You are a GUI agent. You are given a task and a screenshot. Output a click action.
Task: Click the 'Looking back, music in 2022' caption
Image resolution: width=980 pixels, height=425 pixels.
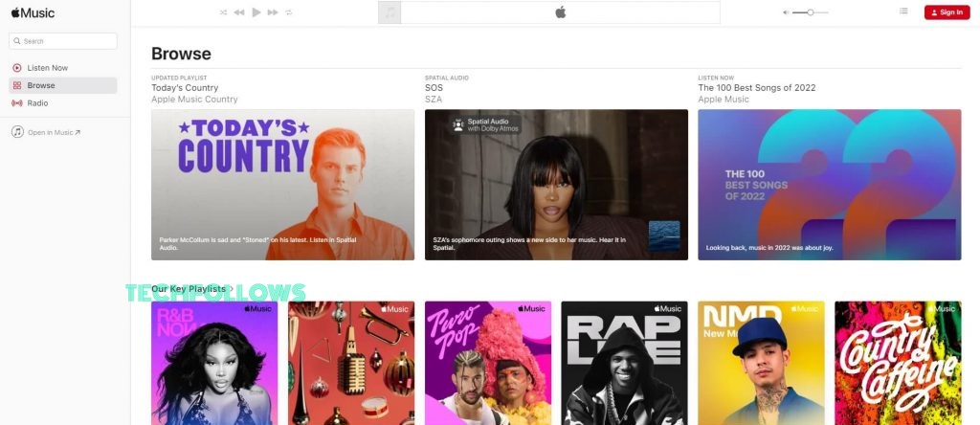pos(769,248)
